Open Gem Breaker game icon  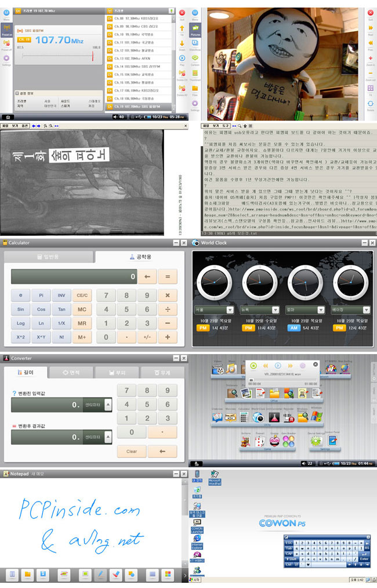coord(288,441)
